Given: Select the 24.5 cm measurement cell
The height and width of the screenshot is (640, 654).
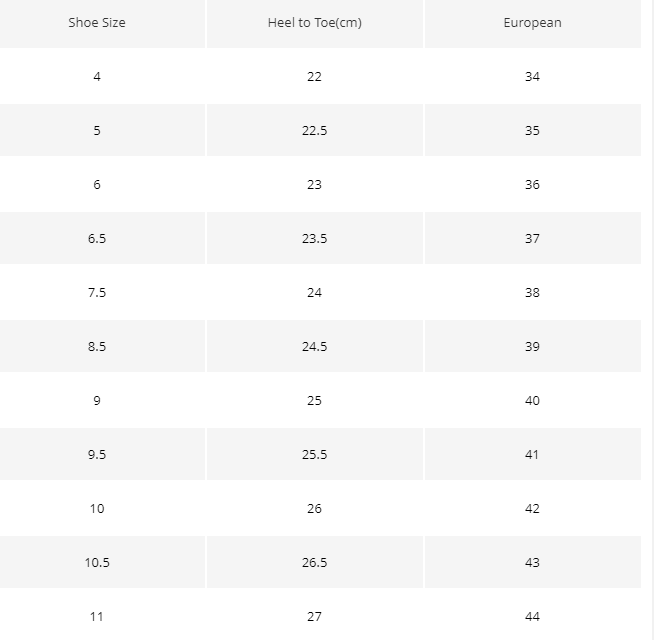Looking at the screenshot, I should pyautogui.click(x=315, y=346).
